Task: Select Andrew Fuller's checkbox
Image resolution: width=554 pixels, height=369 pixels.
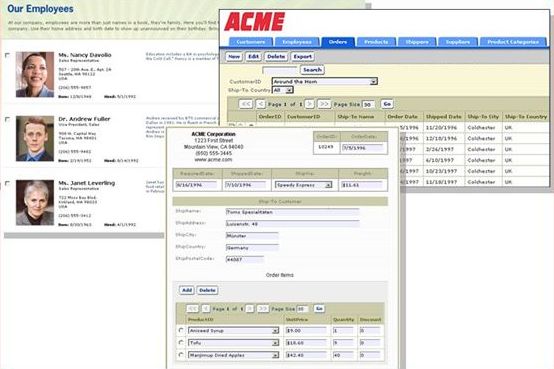Action: click(x=7, y=119)
